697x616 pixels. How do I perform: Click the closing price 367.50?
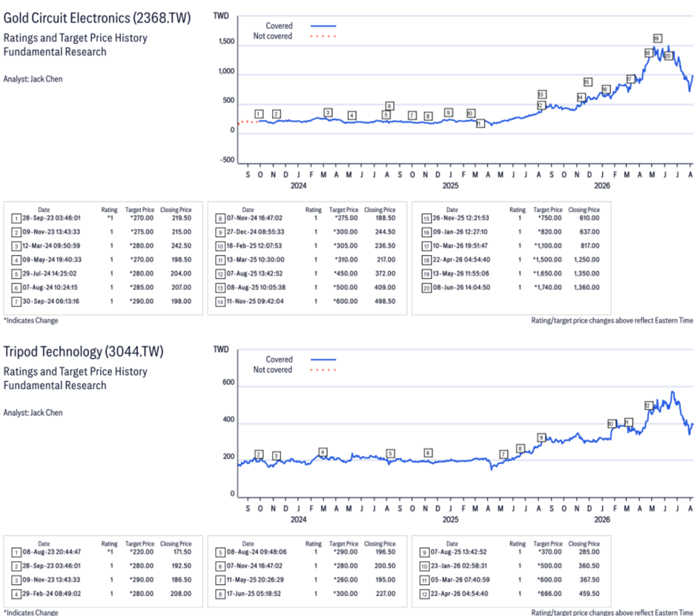click(589, 580)
